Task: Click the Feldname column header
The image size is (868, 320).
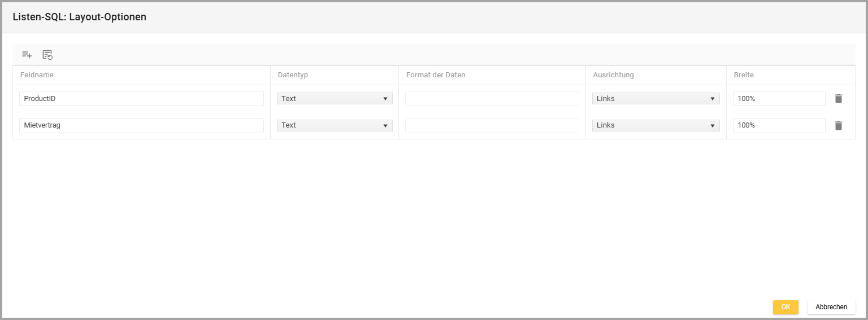Action: coord(37,75)
